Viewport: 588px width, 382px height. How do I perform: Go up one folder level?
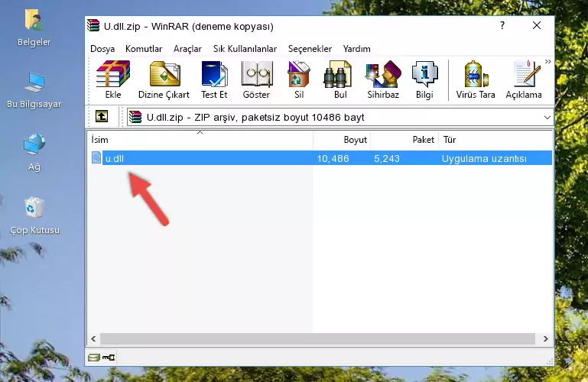coord(102,116)
